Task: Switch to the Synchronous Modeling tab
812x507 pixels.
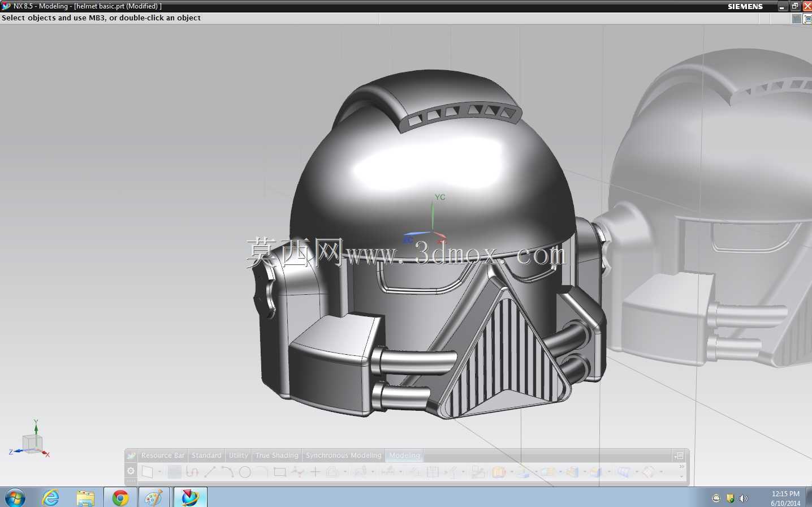Action: tap(343, 456)
